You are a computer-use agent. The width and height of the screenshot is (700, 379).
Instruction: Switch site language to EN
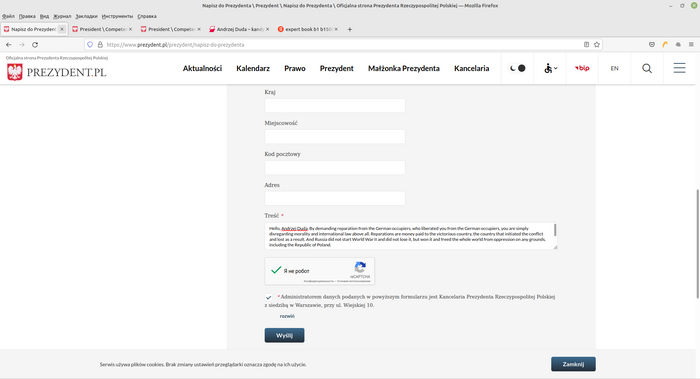pyautogui.click(x=615, y=68)
